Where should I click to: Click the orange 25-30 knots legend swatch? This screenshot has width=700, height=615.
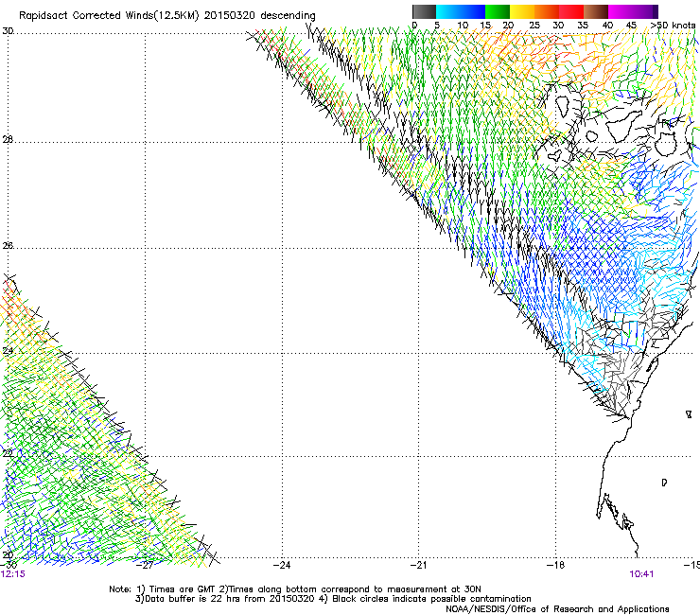pos(547,11)
